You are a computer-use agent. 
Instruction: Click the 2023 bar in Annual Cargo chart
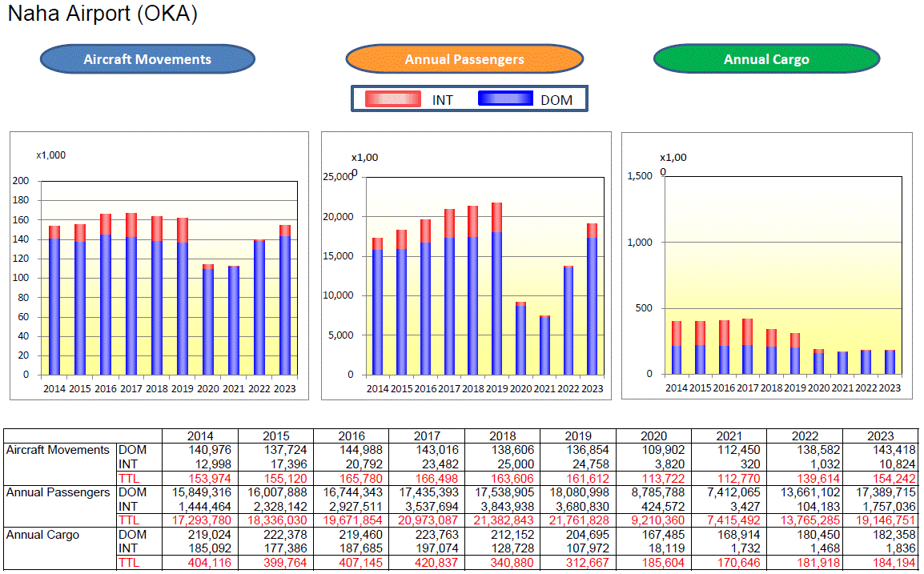pyautogui.click(x=890, y=362)
